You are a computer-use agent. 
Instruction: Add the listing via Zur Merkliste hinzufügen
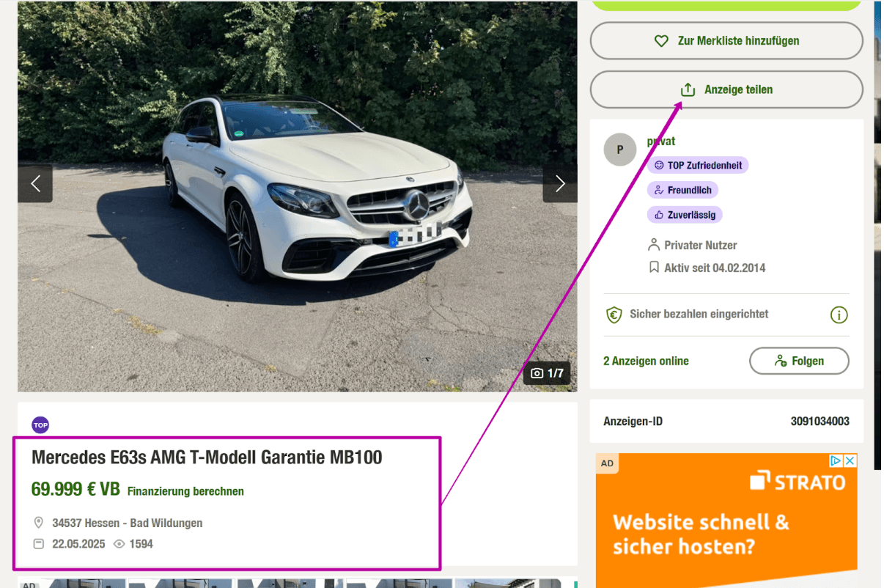pos(726,41)
